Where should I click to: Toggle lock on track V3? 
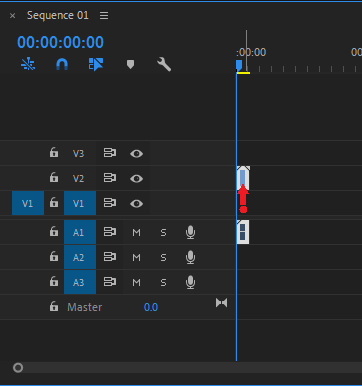54,153
